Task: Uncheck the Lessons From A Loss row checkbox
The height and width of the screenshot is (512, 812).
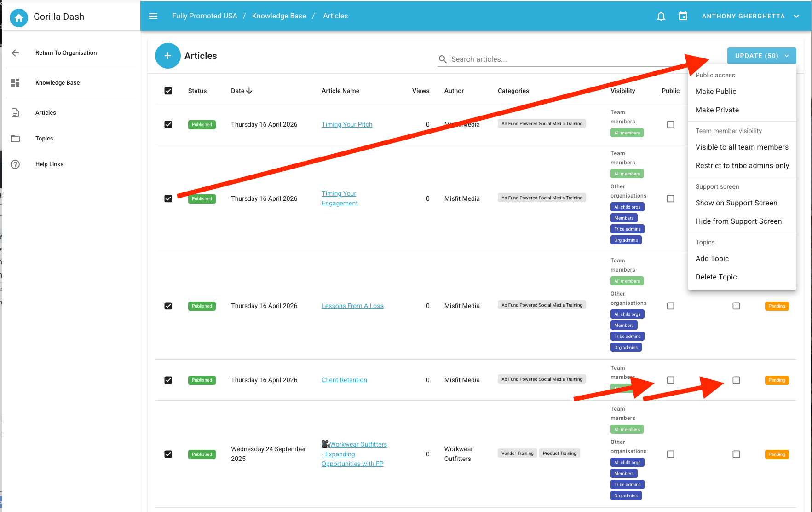Action: point(168,306)
